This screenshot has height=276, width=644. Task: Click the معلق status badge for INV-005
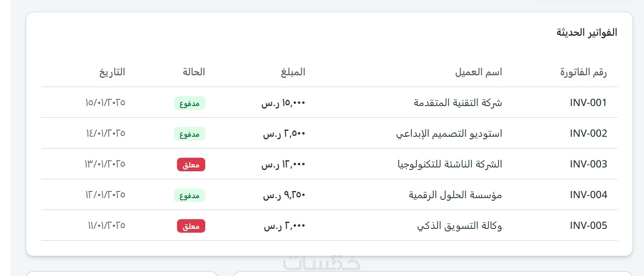pyautogui.click(x=191, y=226)
